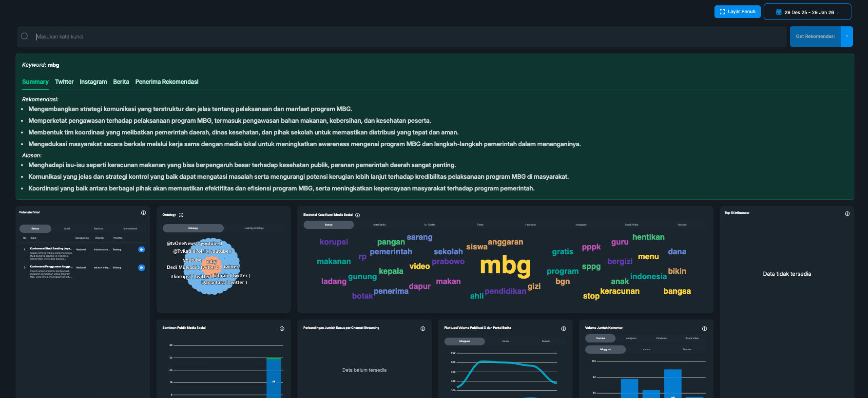This screenshot has height=398, width=868.
Task: Click the word keracunan in word cloud
Action: point(620,291)
